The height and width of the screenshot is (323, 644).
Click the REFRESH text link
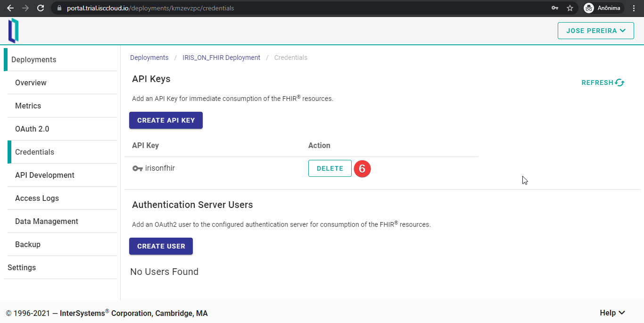pyautogui.click(x=597, y=83)
